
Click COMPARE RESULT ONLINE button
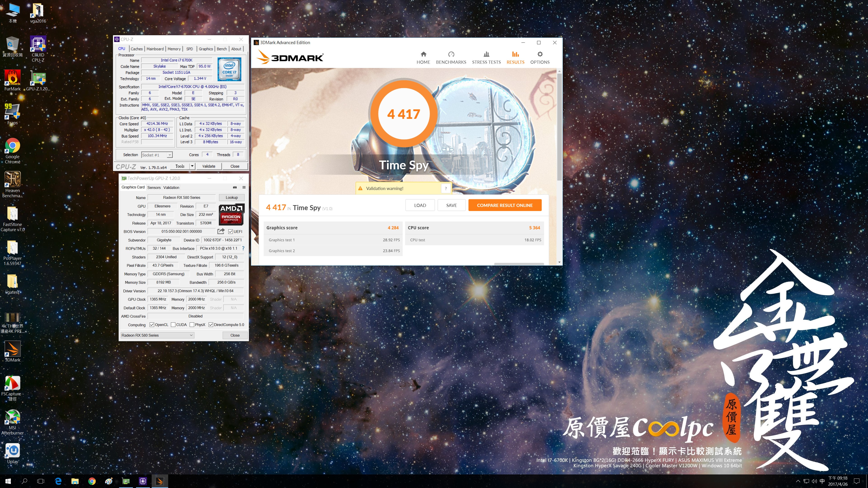pos(505,205)
